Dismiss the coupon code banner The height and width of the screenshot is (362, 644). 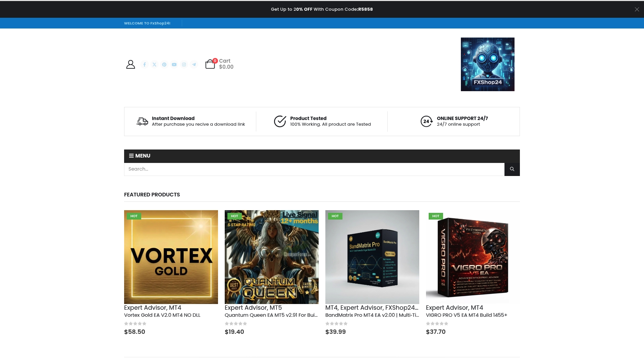tap(636, 9)
